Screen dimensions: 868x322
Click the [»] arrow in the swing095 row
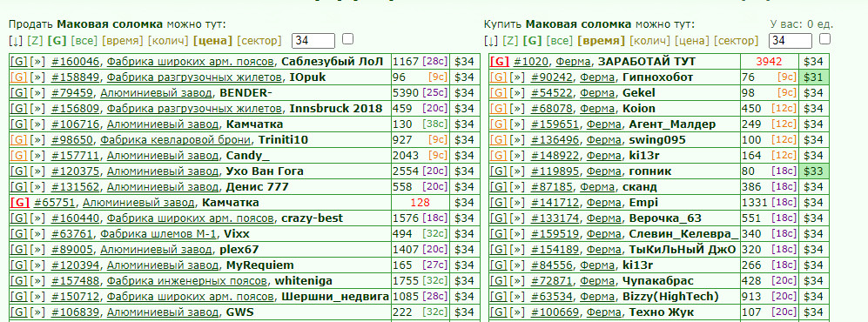(x=518, y=140)
